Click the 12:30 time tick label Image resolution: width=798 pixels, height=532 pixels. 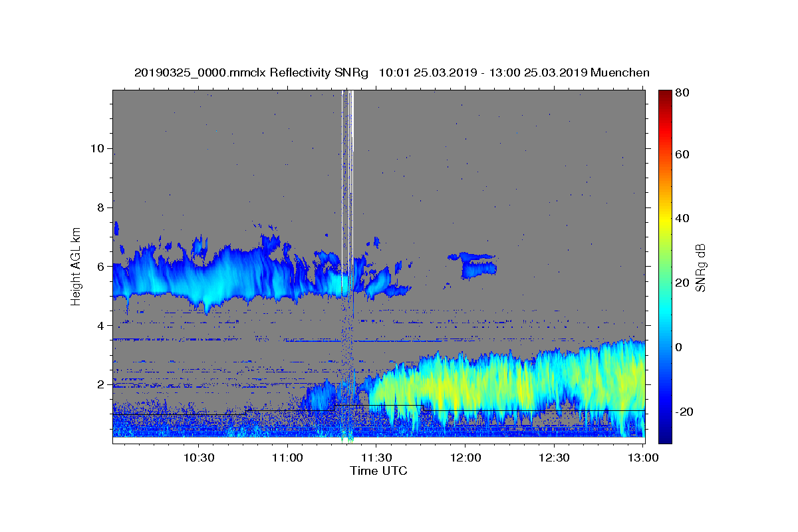click(x=554, y=458)
